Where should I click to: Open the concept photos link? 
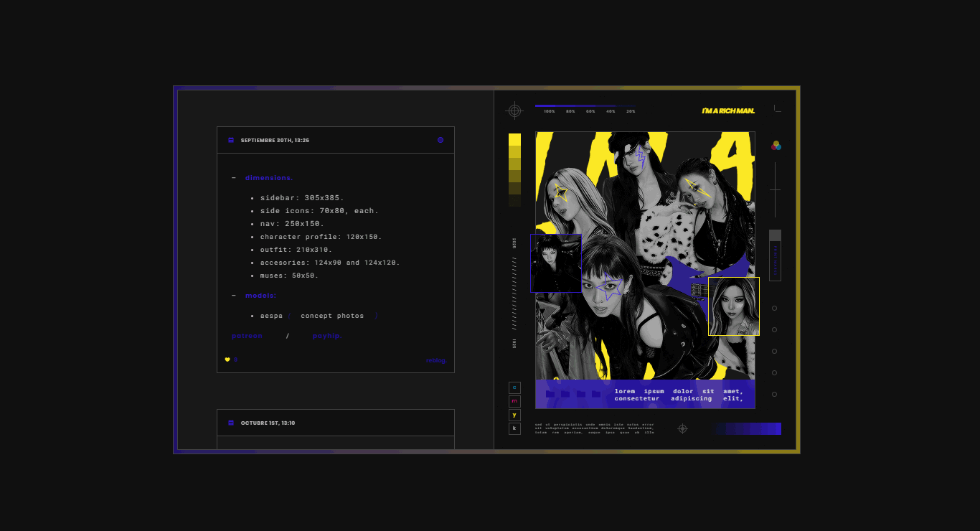click(332, 316)
